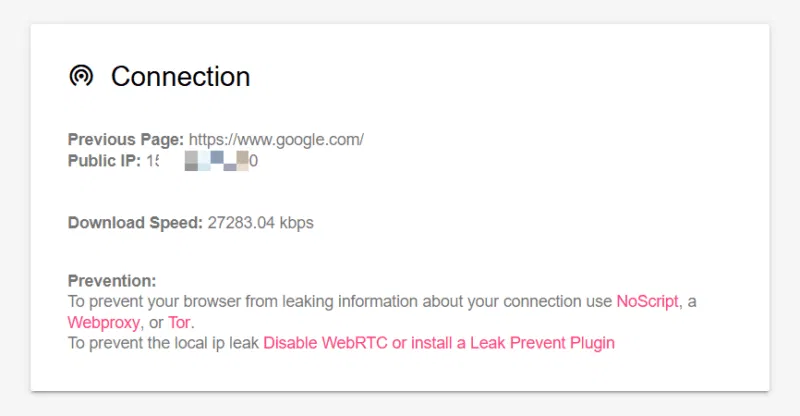The width and height of the screenshot is (800, 416).
Task: Click the word 'or' before Tor
Action: tap(156, 323)
